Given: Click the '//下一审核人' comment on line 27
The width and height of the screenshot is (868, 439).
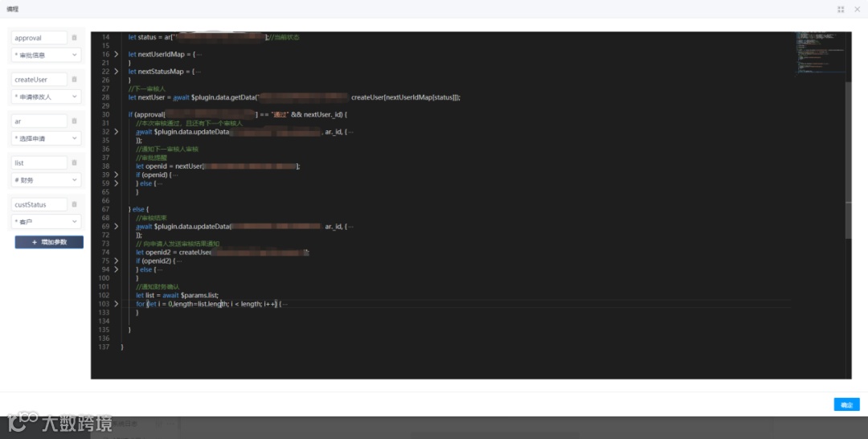Looking at the screenshot, I should pos(147,88).
